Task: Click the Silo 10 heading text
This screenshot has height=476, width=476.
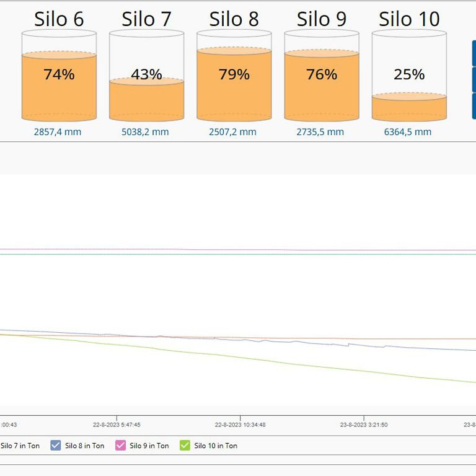Action: (409, 19)
